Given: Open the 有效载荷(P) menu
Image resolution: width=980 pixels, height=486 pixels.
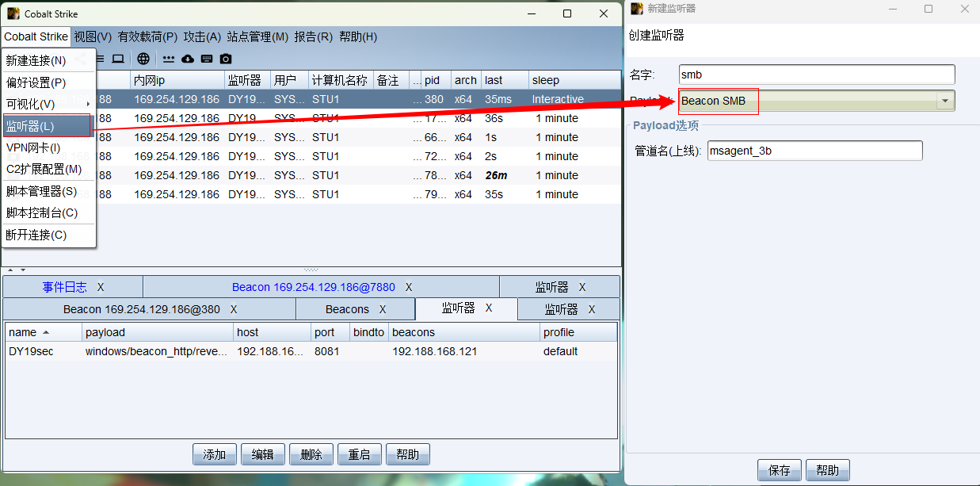Looking at the screenshot, I should pyautogui.click(x=147, y=36).
